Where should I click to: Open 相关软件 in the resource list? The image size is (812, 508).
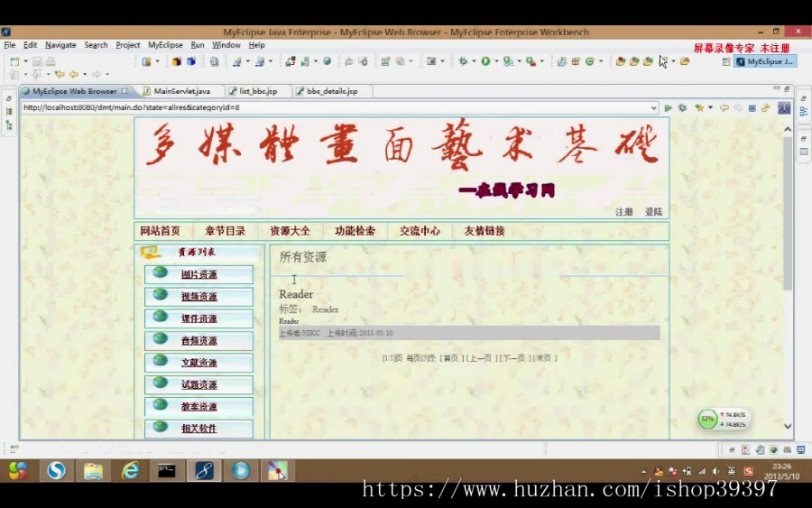198,429
